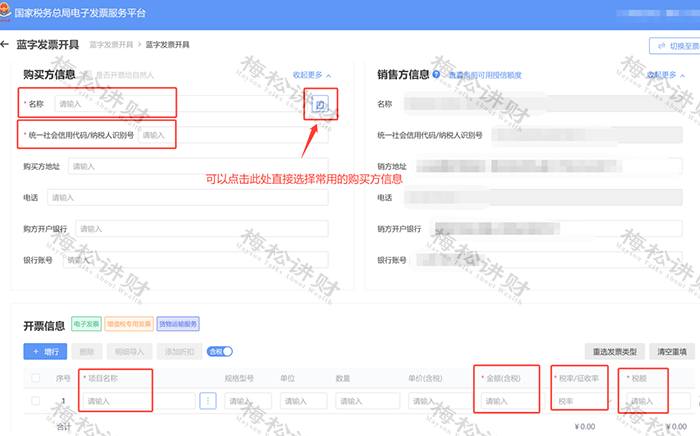View 查看当前可用授信额度 link
This screenshot has width=700, height=436.
(485, 75)
